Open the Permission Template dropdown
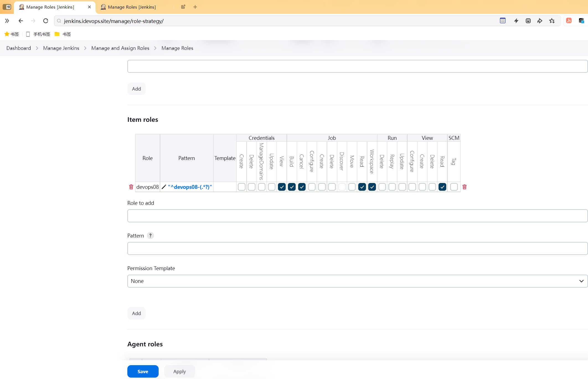The height and width of the screenshot is (379, 588). [x=357, y=281]
